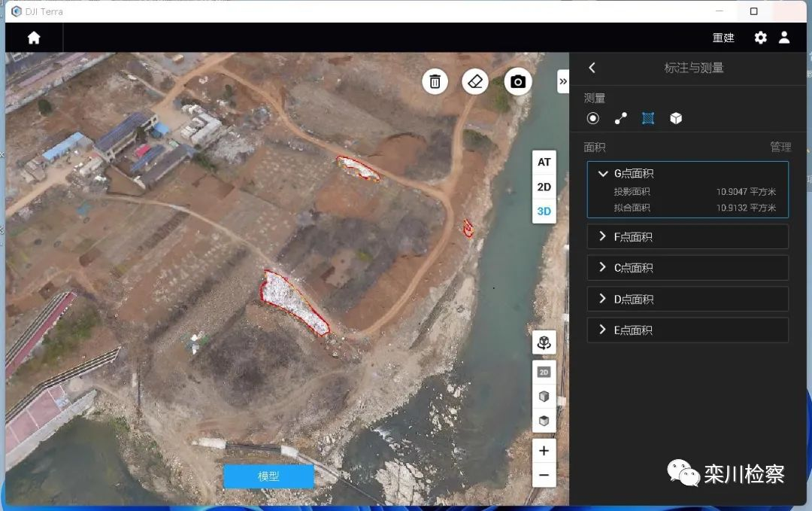
Task: Click the globe reset-view icon
Action: [x=544, y=342]
